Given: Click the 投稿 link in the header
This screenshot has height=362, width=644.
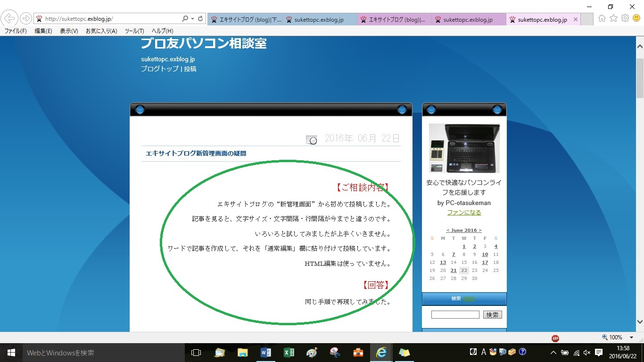Looking at the screenshot, I should click(x=190, y=69).
